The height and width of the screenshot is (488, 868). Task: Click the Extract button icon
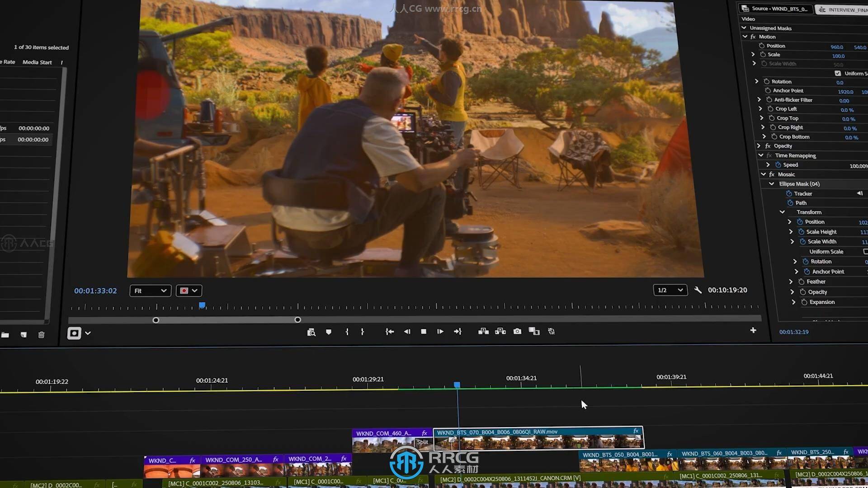(x=500, y=332)
